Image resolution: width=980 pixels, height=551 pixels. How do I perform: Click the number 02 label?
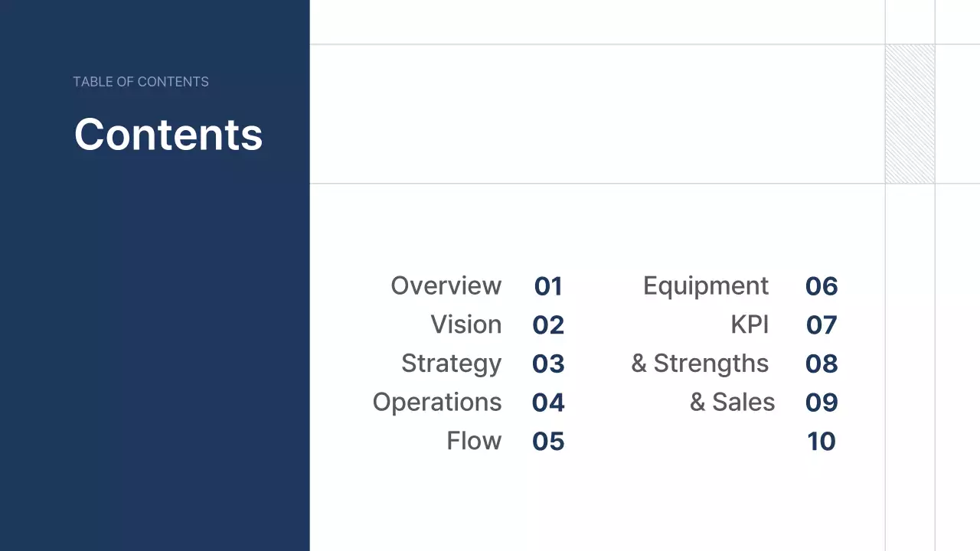(x=548, y=325)
